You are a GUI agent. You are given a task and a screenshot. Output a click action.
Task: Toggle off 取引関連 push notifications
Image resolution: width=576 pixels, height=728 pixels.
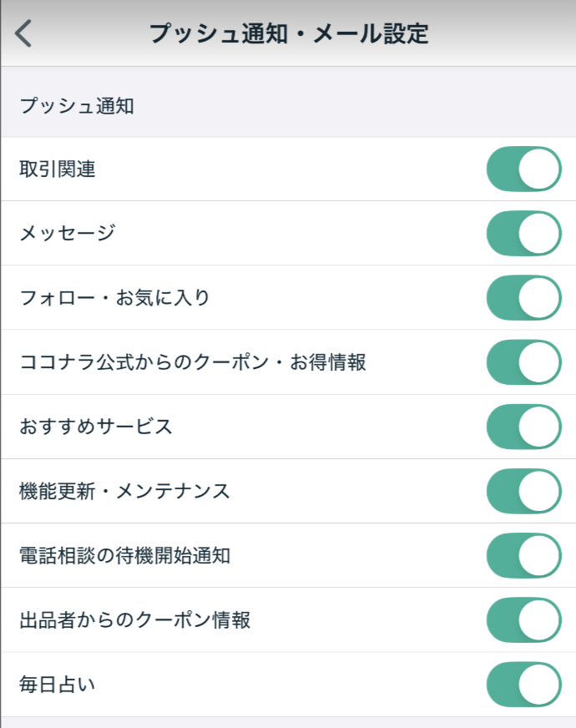coord(523,169)
